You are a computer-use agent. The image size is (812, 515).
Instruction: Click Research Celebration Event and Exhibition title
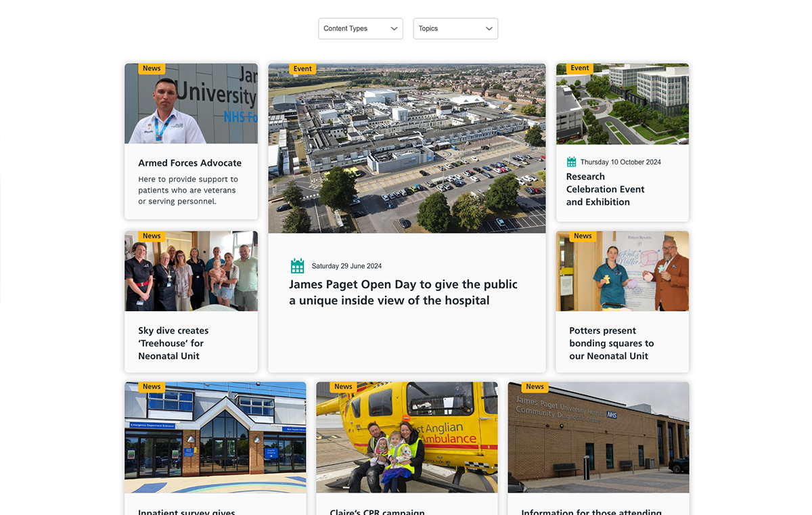pyautogui.click(x=605, y=189)
